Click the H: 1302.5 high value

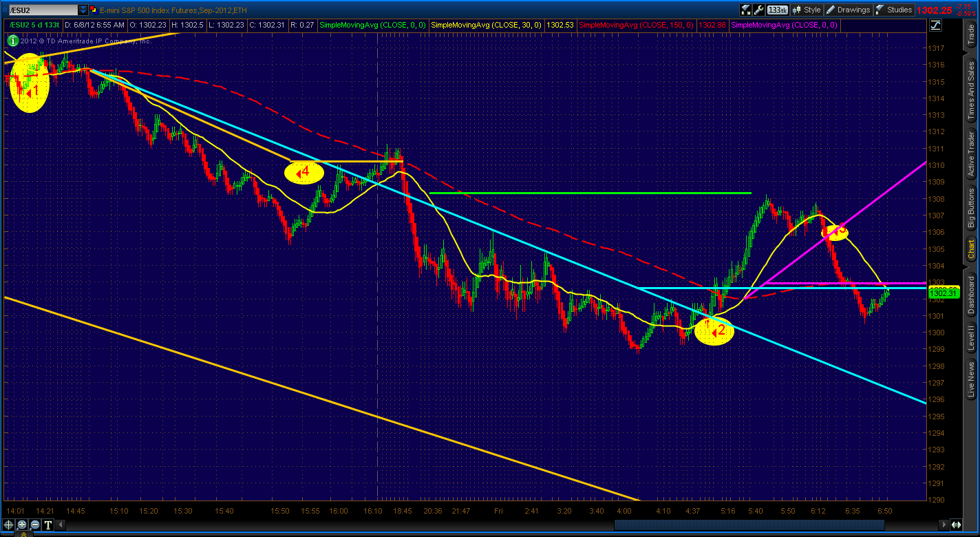[x=187, y=25]
